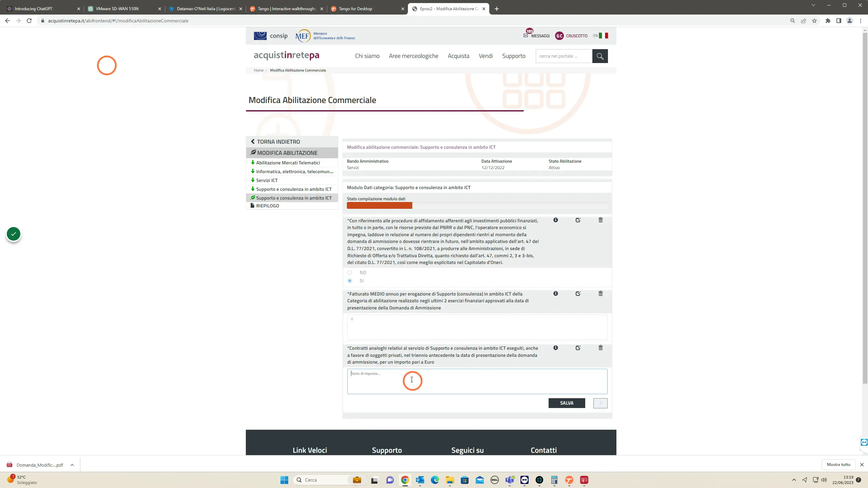Click the portal search magnifier button
The height and width of the screenshot is (488, 868).
pyautogui.click(x=600, y=56)
